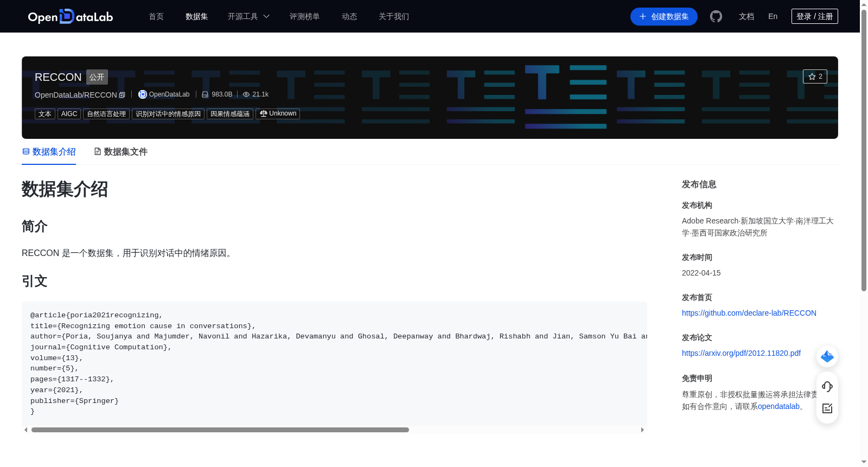Click the AIGC tag

click(x=69, y=114)
